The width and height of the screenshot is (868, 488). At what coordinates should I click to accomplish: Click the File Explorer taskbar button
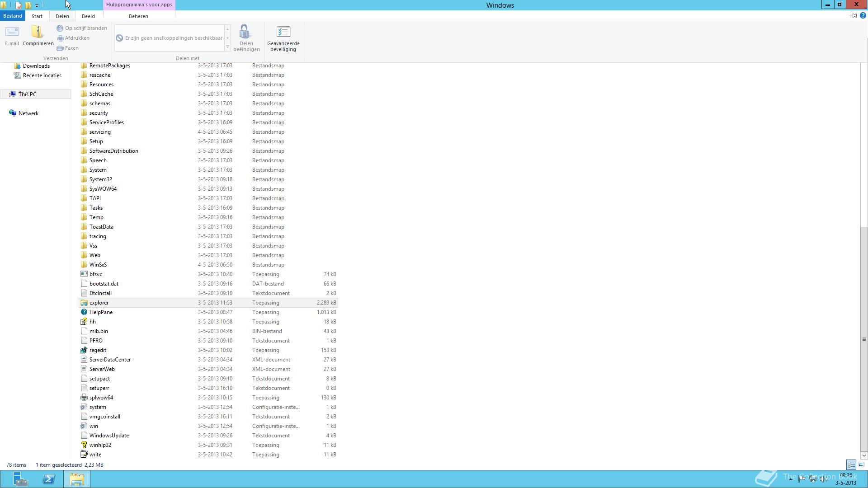pyautogui.click(x=77, y=479)
